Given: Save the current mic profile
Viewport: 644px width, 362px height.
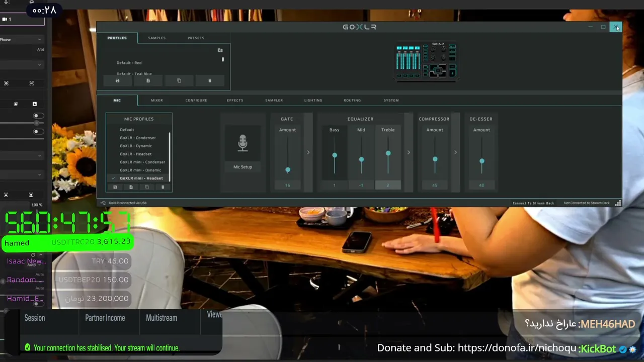Looking at the screenshot, I should coord(115,187).
